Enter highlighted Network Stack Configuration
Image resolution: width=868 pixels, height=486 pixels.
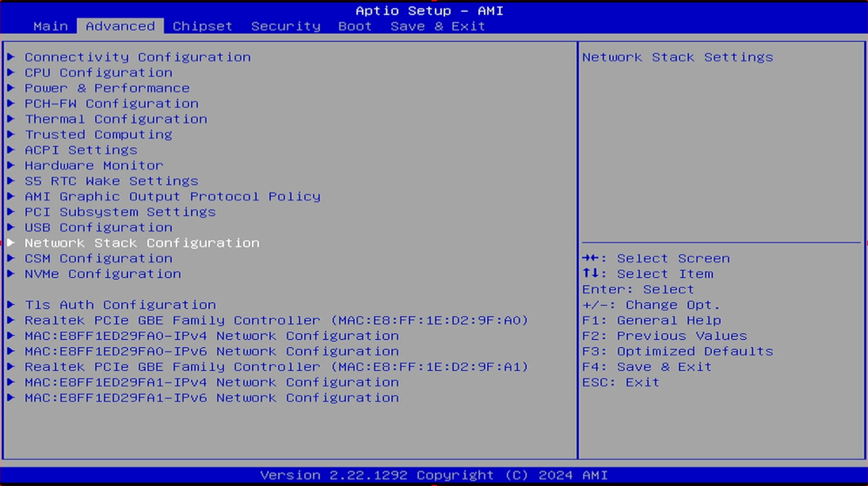pyautogui.click(x=142, y=243)
